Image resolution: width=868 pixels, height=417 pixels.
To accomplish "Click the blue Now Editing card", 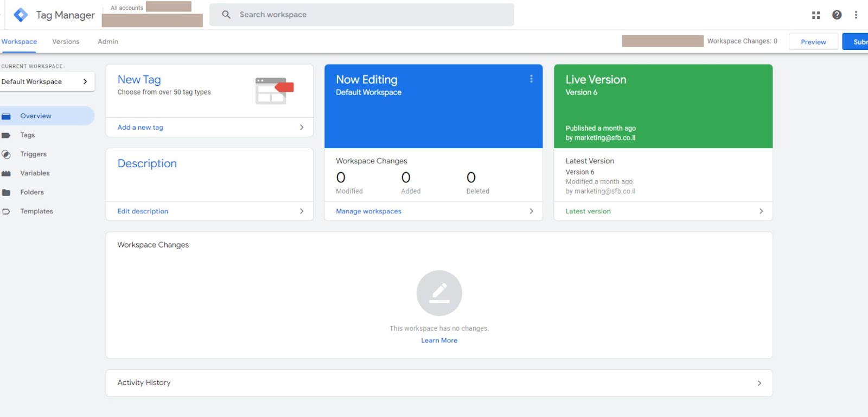I will pyautogui.click(x=433, y=106).
